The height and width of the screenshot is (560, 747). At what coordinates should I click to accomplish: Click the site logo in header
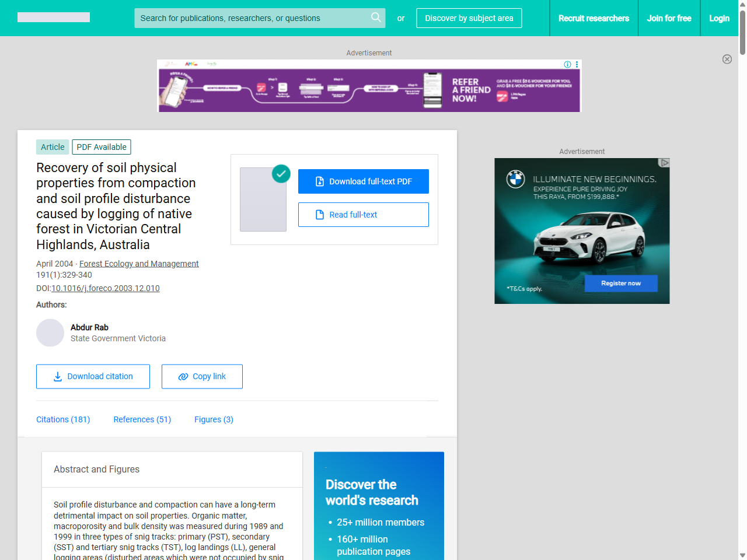(54, 17)
